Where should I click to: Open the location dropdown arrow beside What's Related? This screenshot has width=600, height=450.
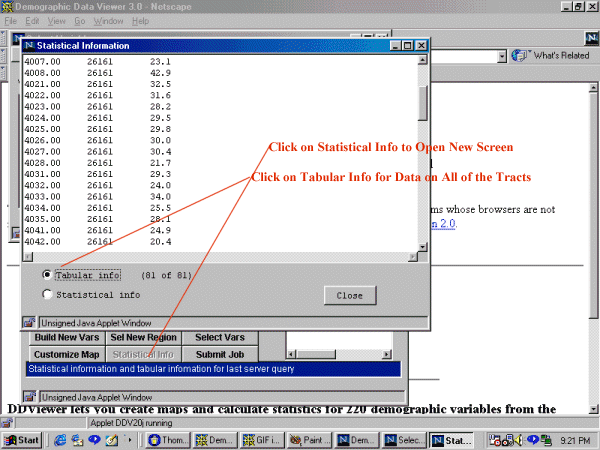tap(500, 56)
